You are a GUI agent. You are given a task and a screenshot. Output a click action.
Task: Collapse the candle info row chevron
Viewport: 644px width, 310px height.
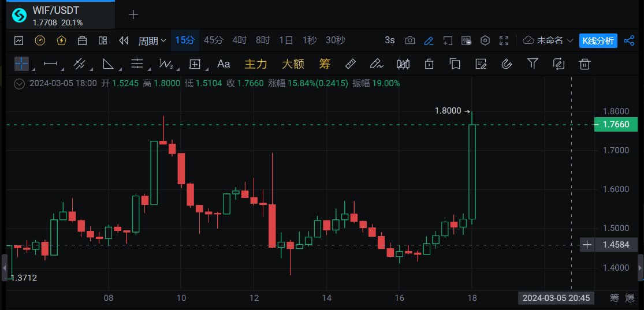coord(20,83)
